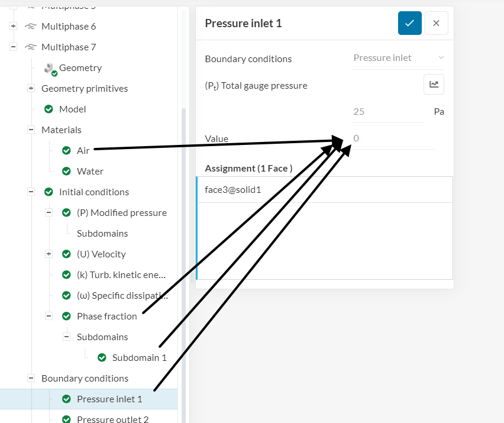Screen dimensions: 504x423
Task: Click the green check beside Water
Action: click(66, 171)
